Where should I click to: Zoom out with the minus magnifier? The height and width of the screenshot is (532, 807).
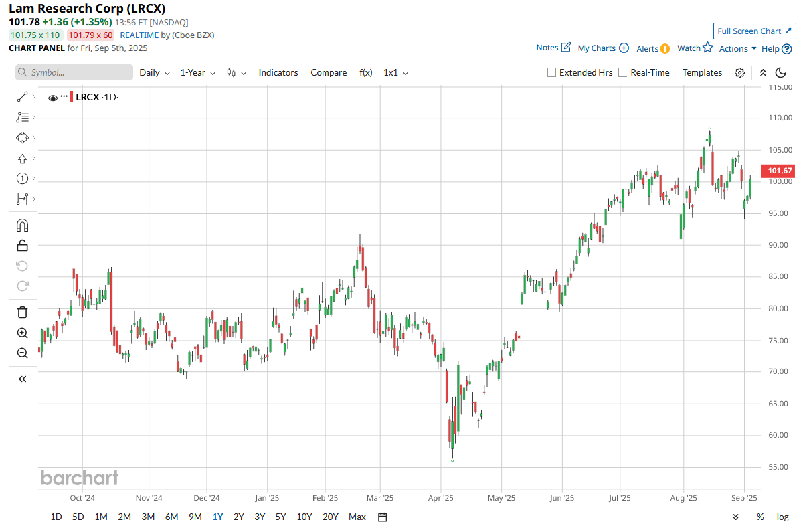pos(22,353)
